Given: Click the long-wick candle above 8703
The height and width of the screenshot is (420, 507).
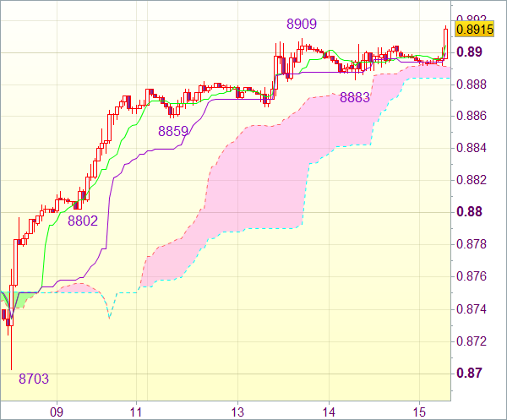Looking at the screenshot, I should point(11,320).
